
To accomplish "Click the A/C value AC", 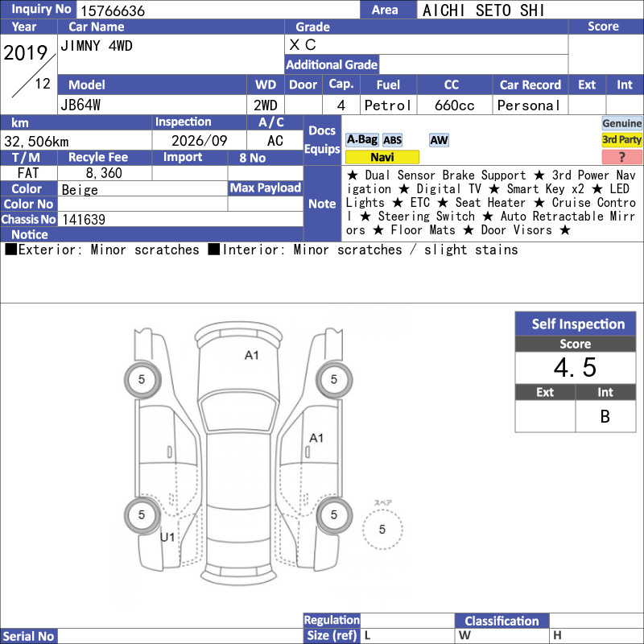I will pyautogui.click(x=275, y=141).
